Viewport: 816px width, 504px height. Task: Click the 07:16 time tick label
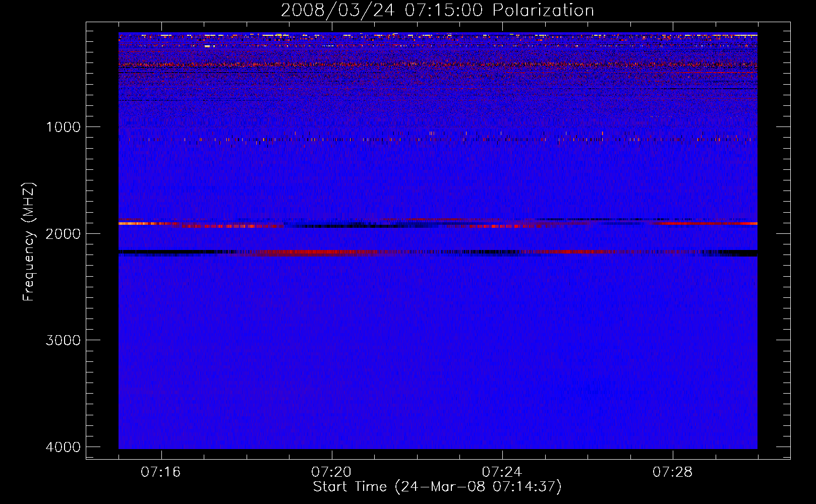tap(161, 472)
